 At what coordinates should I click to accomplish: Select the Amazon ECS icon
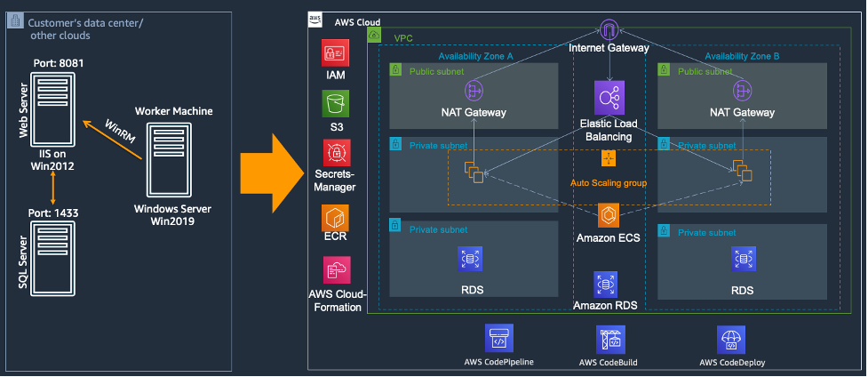click(x=609, y=215)
